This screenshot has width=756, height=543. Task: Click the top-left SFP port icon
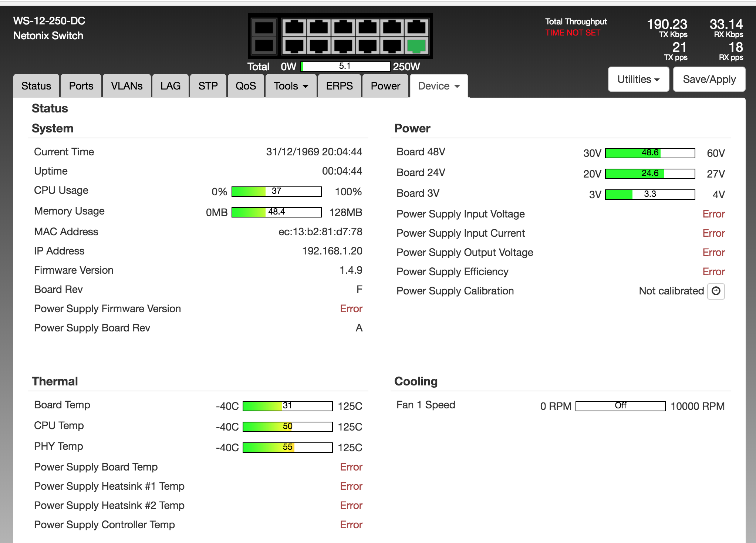(264, 27)
